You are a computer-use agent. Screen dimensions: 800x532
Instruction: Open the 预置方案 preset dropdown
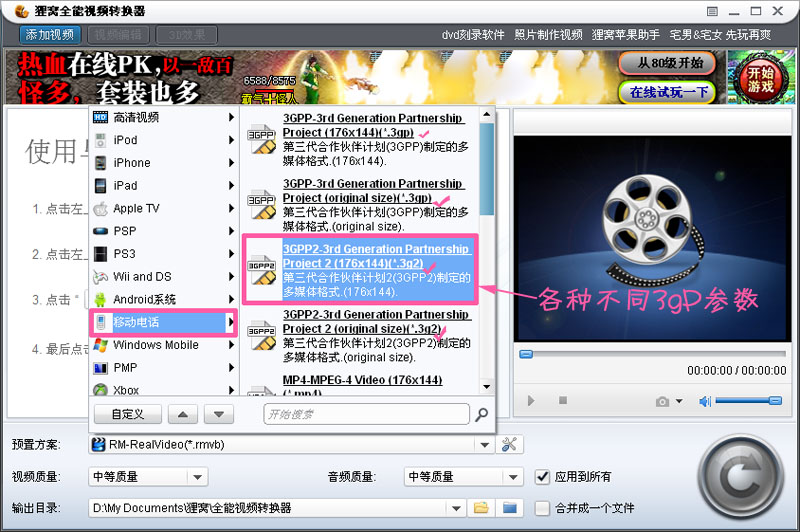[485, 445]
